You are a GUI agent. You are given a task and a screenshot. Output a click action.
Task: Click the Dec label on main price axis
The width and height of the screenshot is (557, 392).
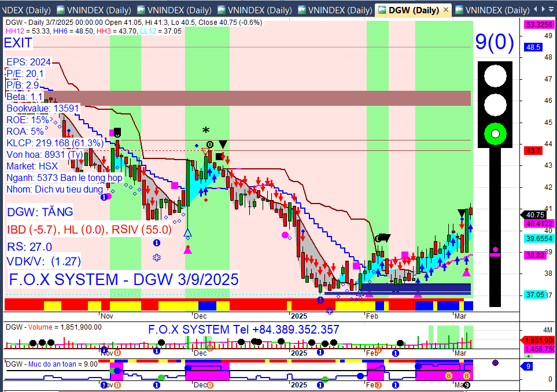tap(200, 316)
